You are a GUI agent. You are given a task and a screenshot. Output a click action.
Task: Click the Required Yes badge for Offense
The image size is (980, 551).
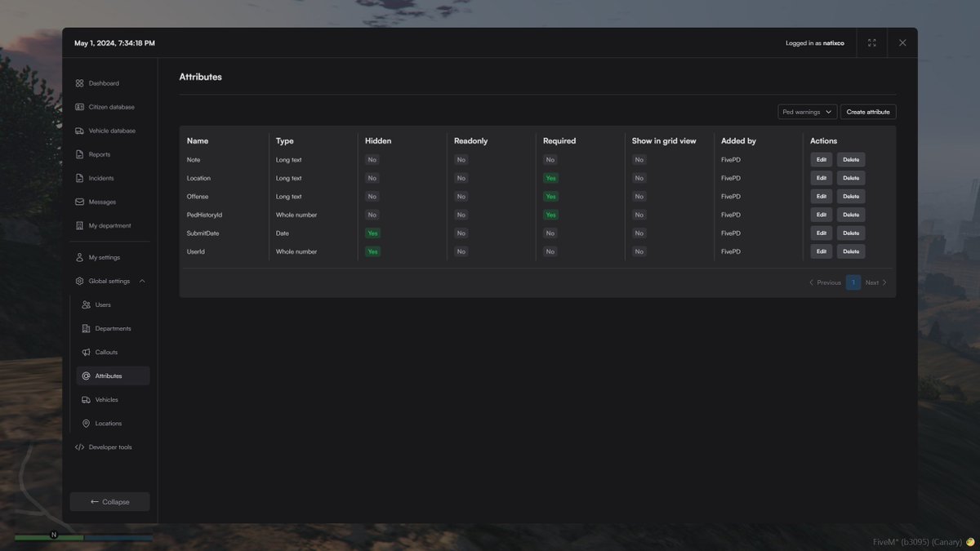click(x=550, y=197)
